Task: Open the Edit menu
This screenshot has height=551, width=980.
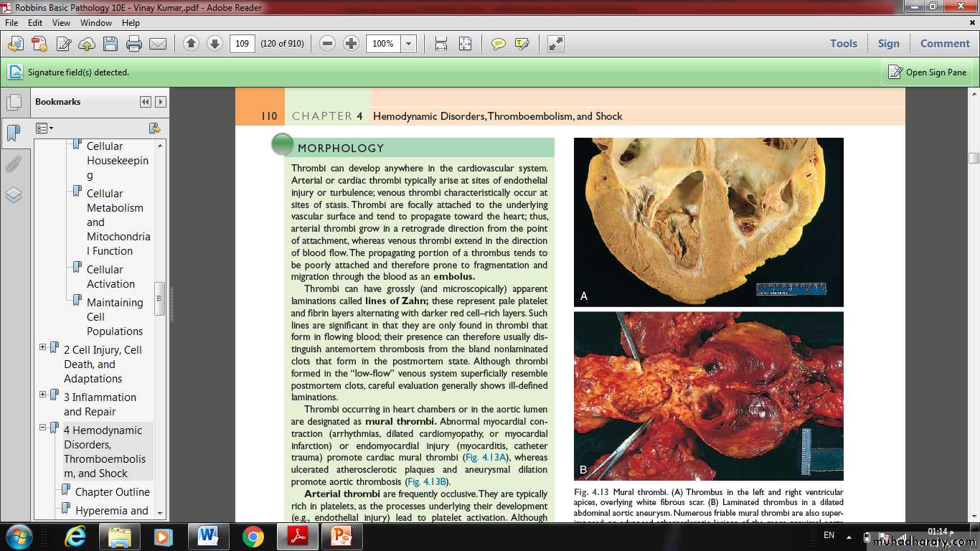Action: coord(35,23)
